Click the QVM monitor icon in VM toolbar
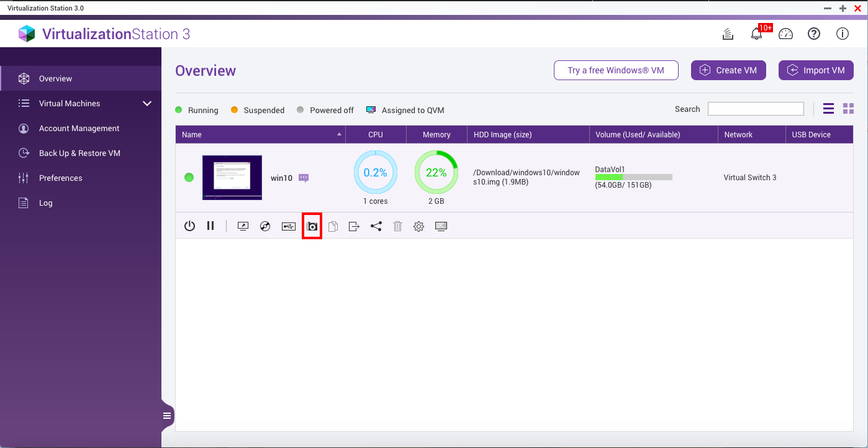Image resolution: width=868 pixels, height=448 pixels. click(441, 226)
